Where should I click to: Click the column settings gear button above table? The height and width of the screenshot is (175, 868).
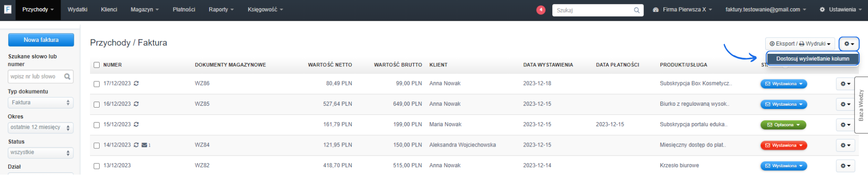coord(849,44)
